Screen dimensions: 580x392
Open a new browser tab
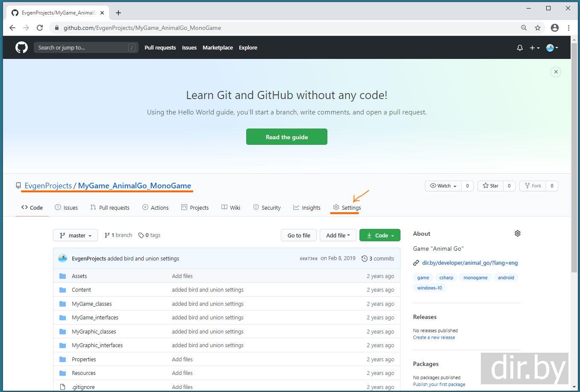(x=118, y=13)
